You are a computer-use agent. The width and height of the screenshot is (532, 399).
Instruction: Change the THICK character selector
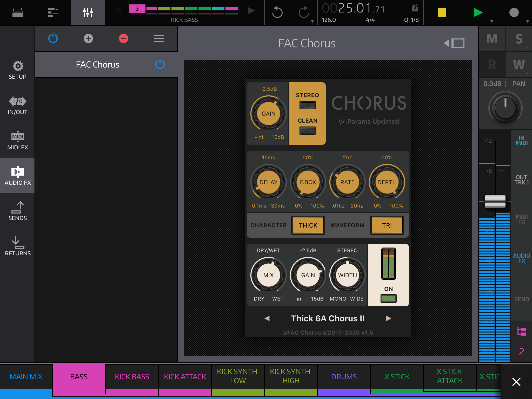pos(308,225)
